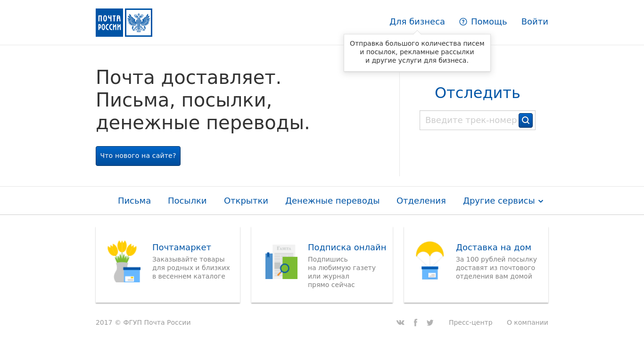Open the О компании footer link
This screenshot has width=644, height=362.
click(528, 322)
